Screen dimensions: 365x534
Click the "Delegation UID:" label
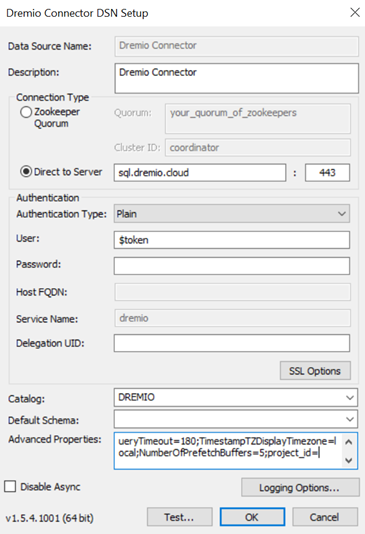[x=50, y=343]
